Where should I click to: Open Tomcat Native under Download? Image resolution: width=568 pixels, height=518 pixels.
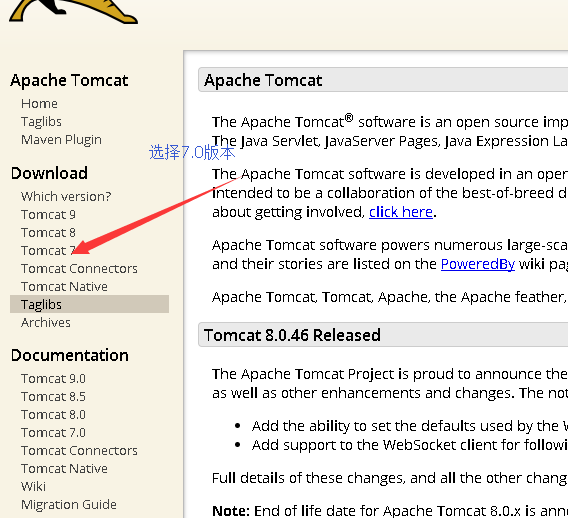point(64,287)
